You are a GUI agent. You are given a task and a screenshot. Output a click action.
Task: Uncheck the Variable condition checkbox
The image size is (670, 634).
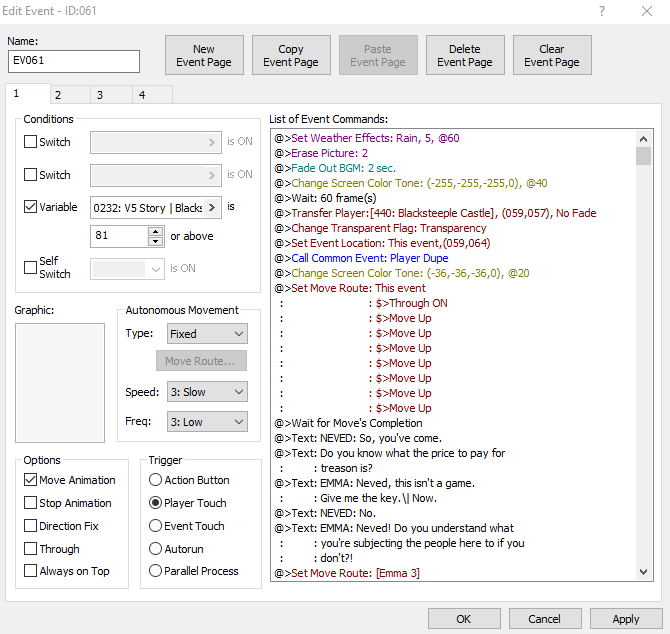[x=31, y=208]
